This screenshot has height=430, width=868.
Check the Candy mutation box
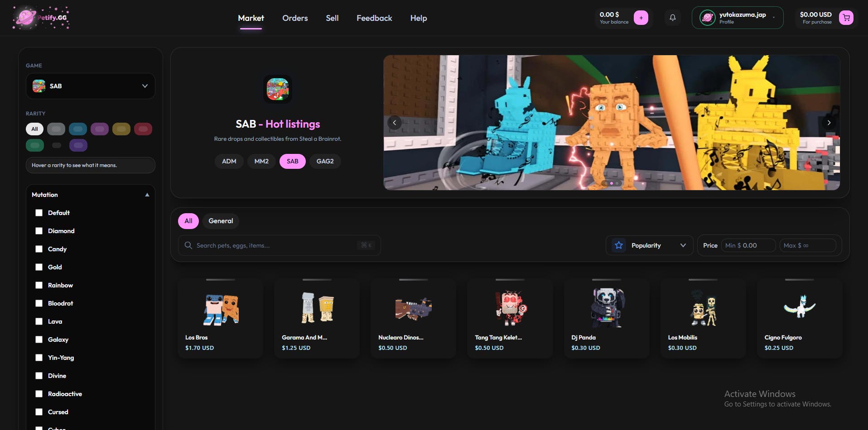(x=39, y=249)
